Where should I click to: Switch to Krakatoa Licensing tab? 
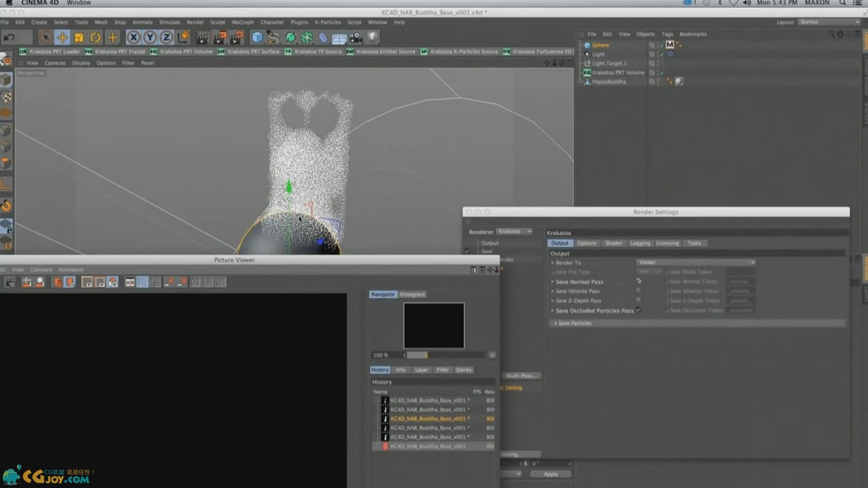pyautogui.click(x=667, y=244)
